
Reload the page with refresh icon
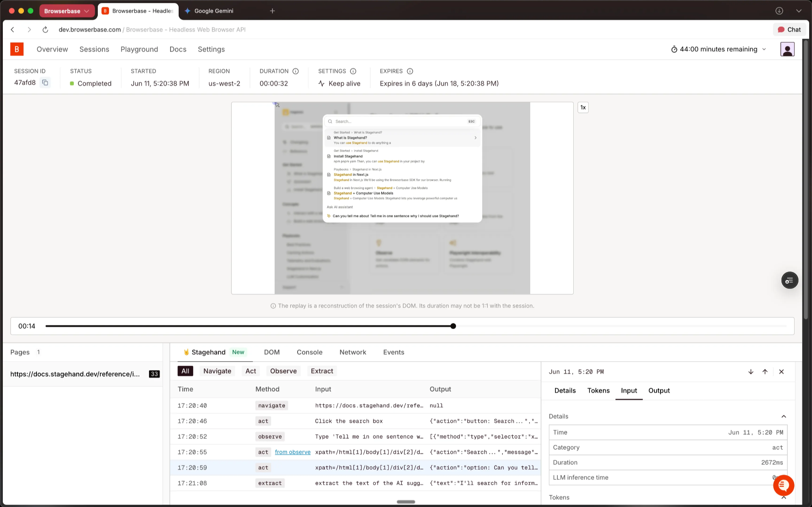tap(45, 30)
